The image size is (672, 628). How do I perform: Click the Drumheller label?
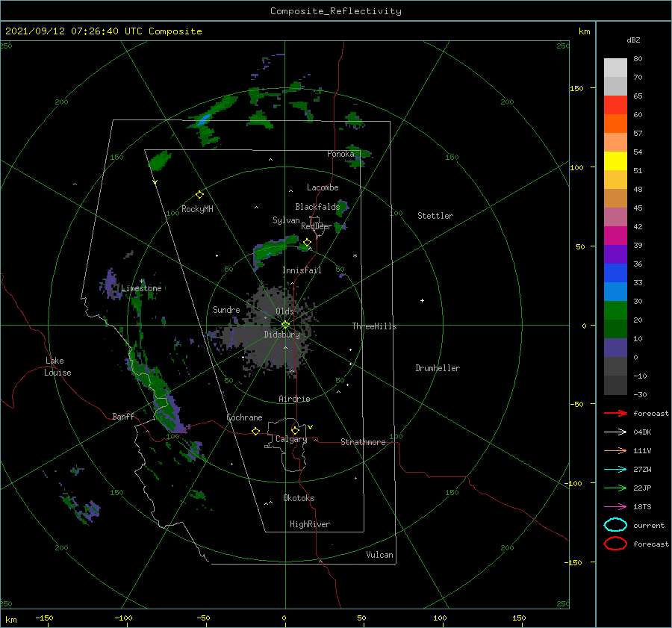click(x=438, y=368)
